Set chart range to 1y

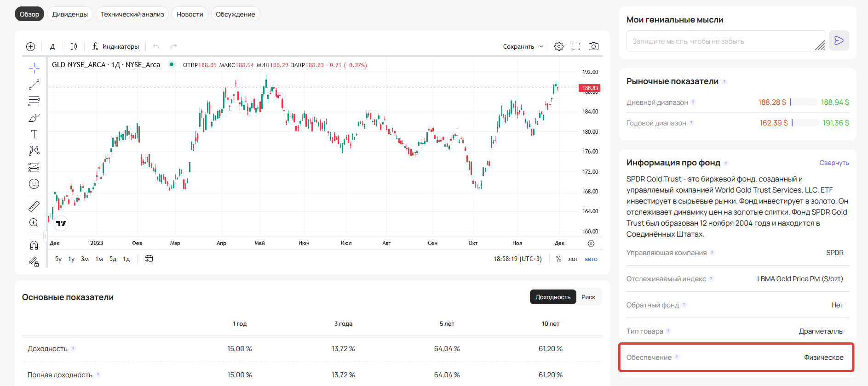tap(71, 259)
